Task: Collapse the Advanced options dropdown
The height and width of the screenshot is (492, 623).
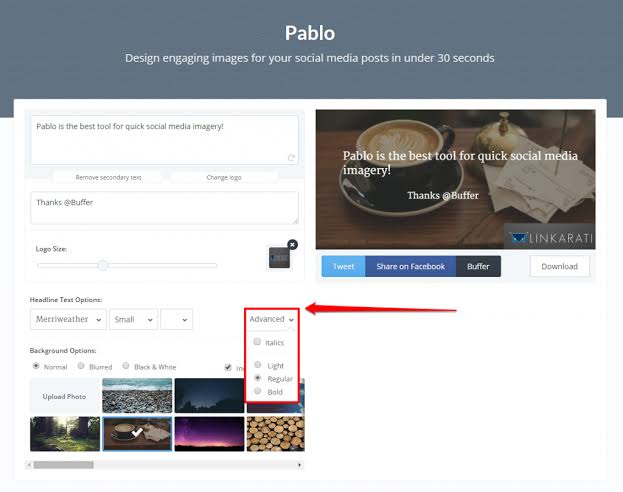Action: pos(272,319)
